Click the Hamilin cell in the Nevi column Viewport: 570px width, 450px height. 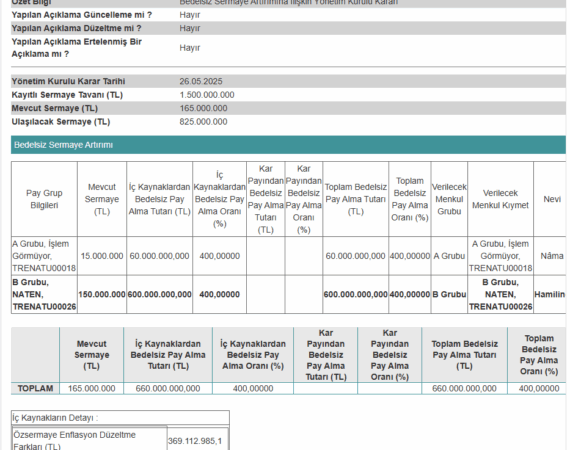coord(550,294)
